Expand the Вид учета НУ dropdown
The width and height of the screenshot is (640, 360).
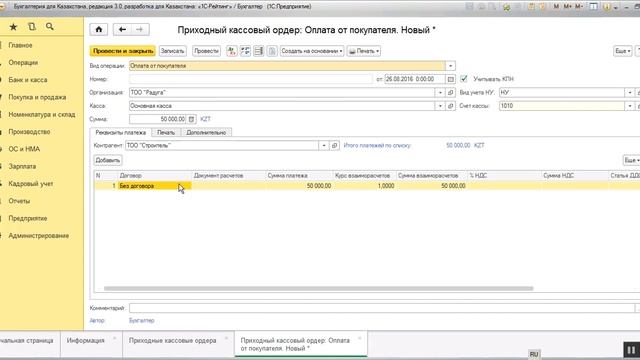click(x=630, y=93)
